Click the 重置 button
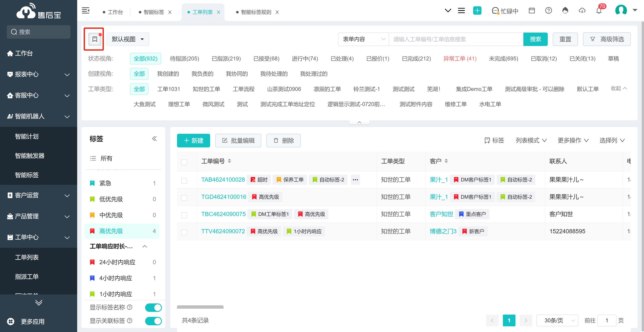The image size is (644, 332). pos(565,39)
